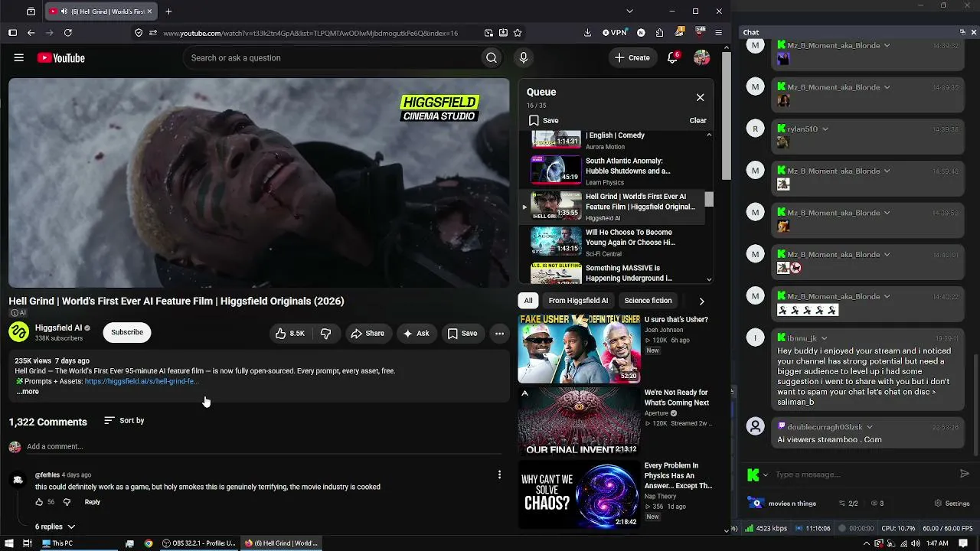Viewport: 980px width, 551px height.
Task: Like the Hell Grind video
Action: [x=290, y=333]
